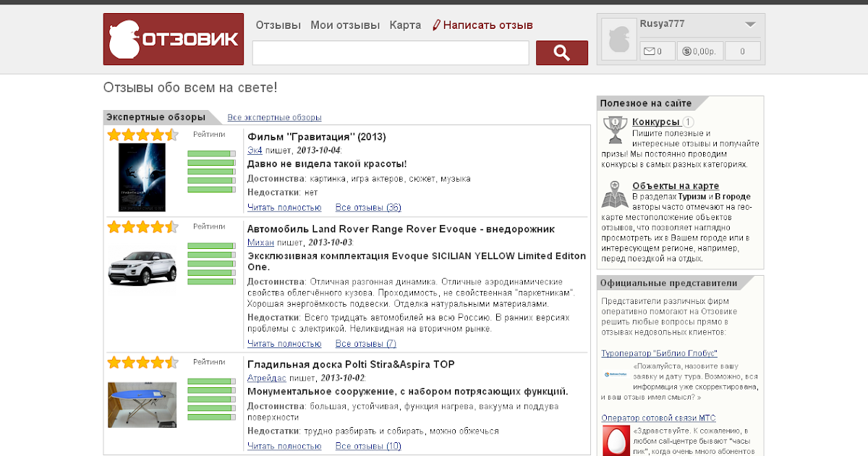Click the map icon beside Объекты на карте

[615, 195]
